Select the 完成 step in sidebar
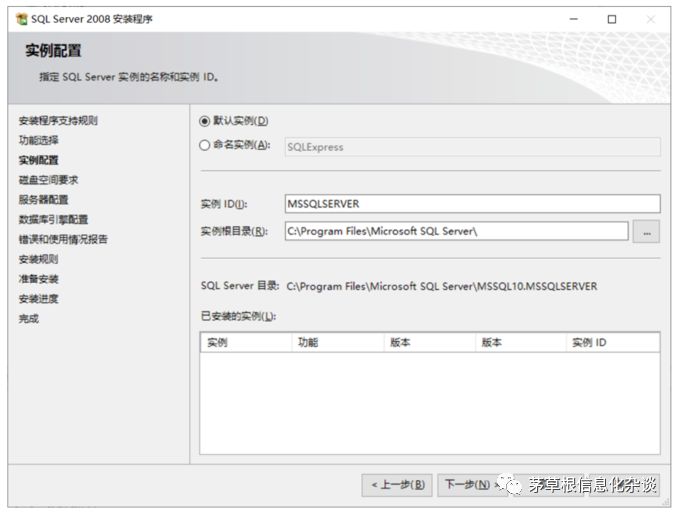The height and width of the screenshot is (514, 678). pos(29,319)
